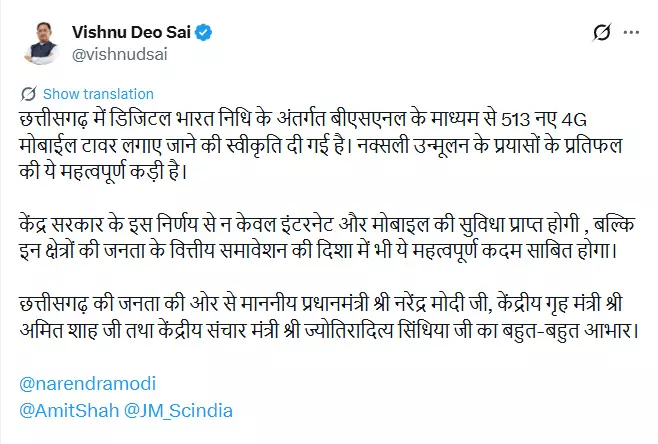Viewport: 658px width, 444px height.
Task: Click the Show translation link
Action: [98, 93]
